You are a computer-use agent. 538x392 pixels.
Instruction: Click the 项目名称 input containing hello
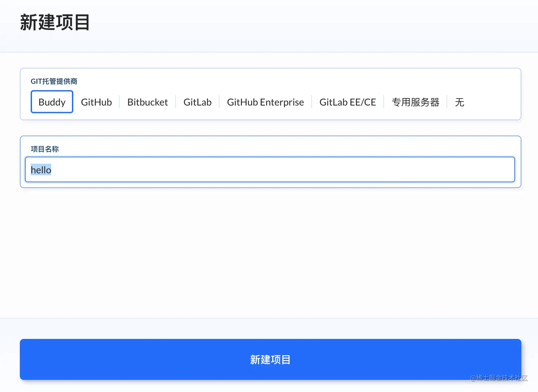click(270, 170)
